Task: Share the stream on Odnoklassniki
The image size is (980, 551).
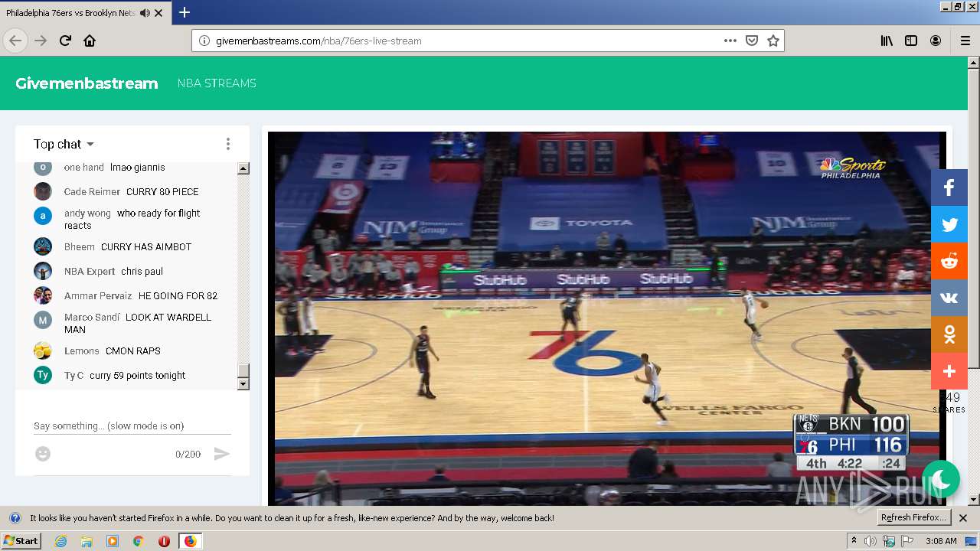Action: coord(949,334)
